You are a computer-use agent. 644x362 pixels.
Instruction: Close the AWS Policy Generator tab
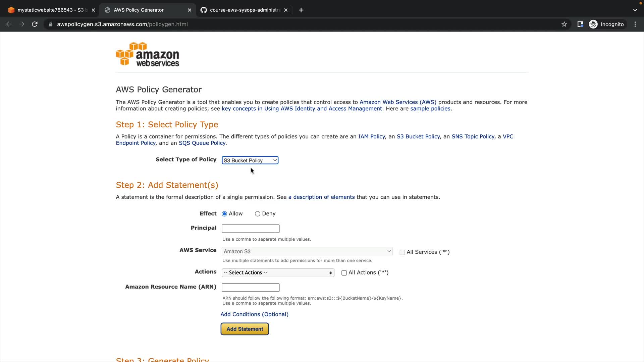point(190,10)
